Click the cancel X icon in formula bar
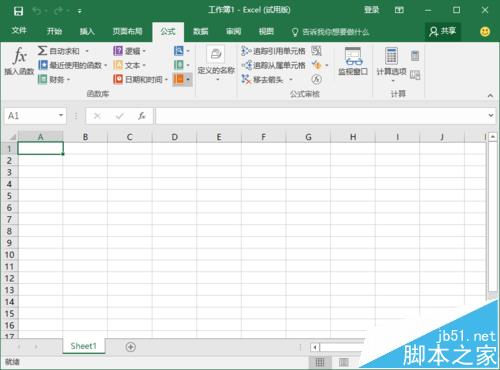This screenshot has height=370, width=500. pos(97,116)
